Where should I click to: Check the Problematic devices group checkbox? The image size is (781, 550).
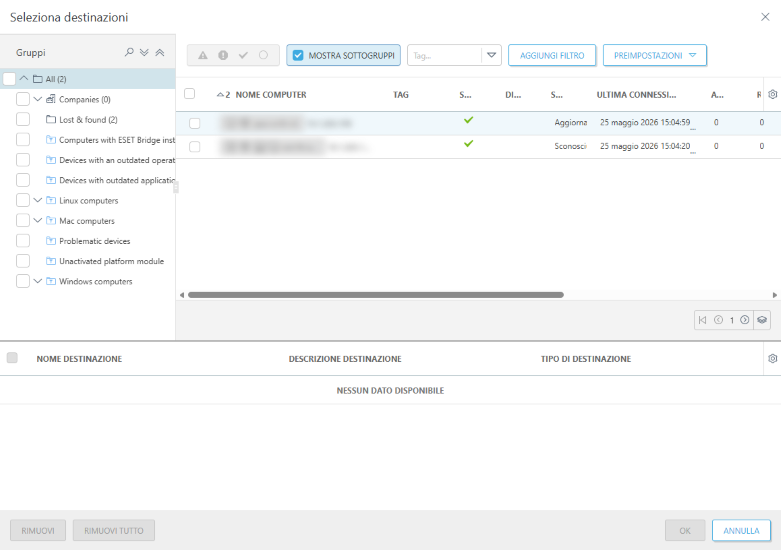pyautogui.click(x=23, y=241)
